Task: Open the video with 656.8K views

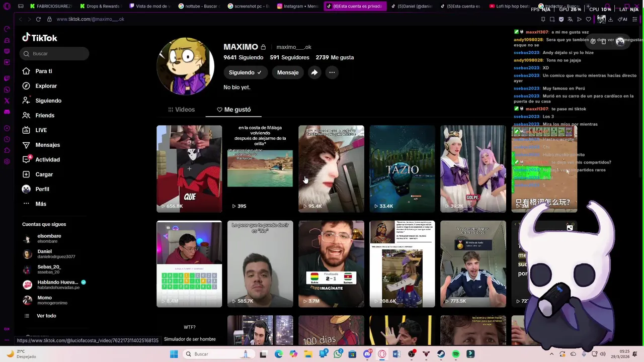Action: [189, 168]
